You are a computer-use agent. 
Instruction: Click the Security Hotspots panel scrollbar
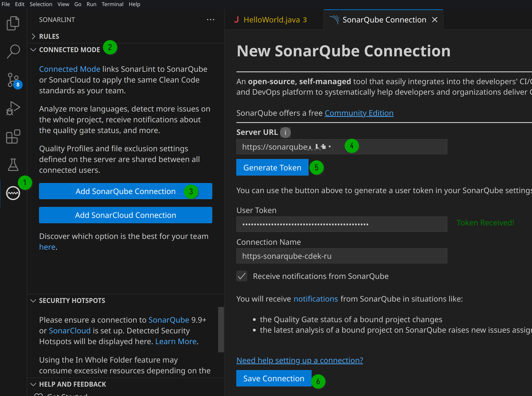point(221,330)
